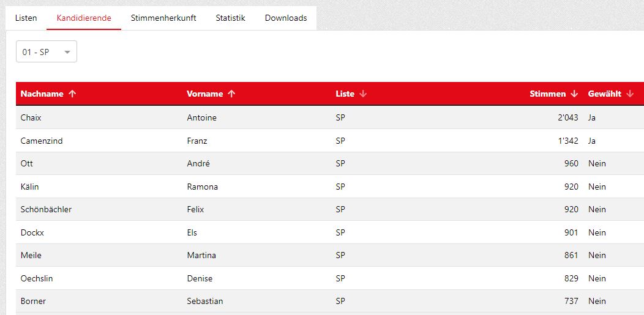The height and width of the screenshot is (315, 644).
Task: Click Nein in the Dockx row
Action: (597, 232)
